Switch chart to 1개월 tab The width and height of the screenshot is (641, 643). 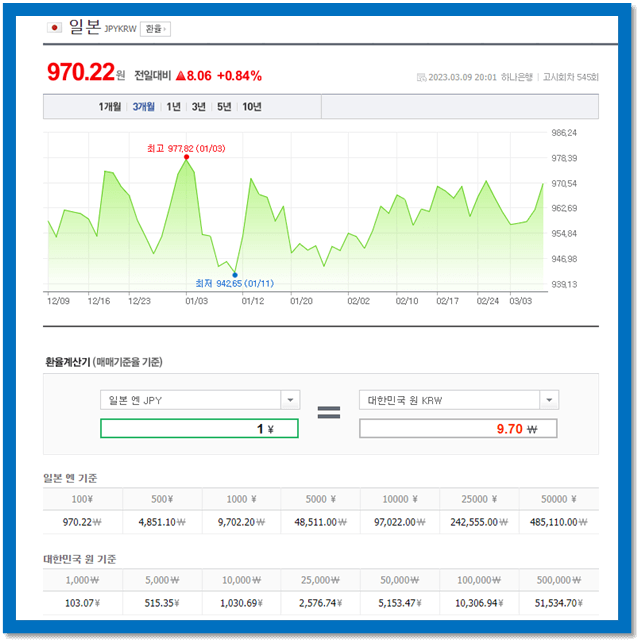click(x=110, y=107)
